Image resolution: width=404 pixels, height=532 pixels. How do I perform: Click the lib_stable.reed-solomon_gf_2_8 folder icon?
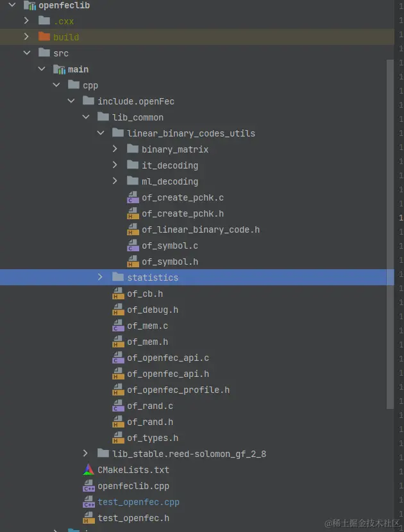click(103, 453)
